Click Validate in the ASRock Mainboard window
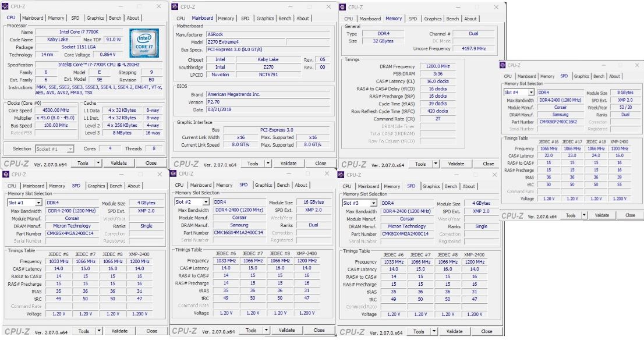644x362 pixels. 288,164
